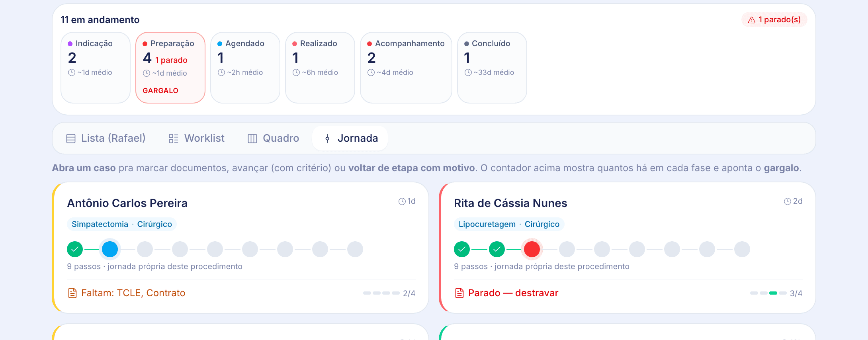Click Rita's 3/4 document progress bar
This screenshot has height=340, width=868.
[x=768, y=293]
